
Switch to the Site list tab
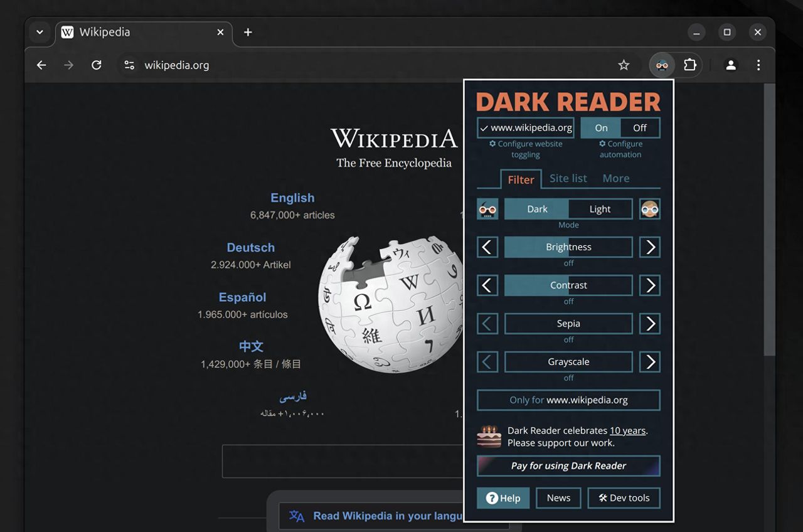pos(568,178)
